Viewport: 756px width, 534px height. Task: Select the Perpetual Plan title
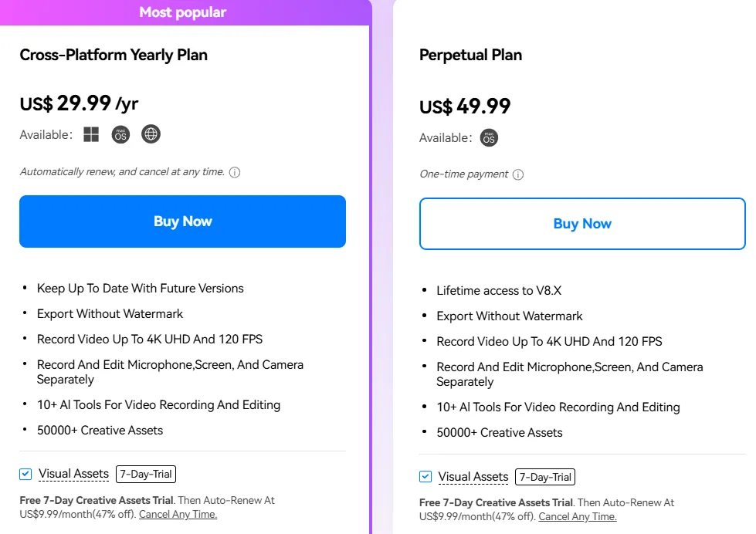click(x=470, y=55)
